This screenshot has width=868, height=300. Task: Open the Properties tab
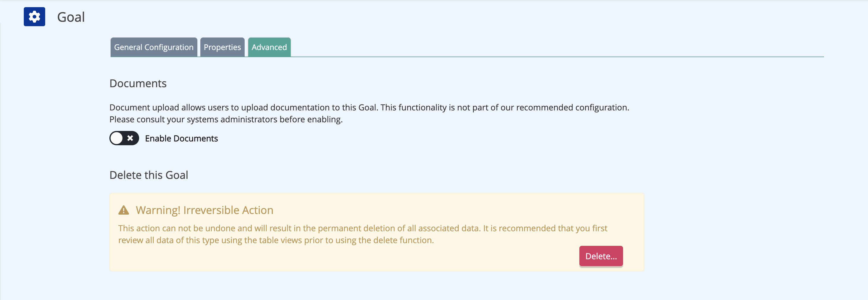[222, 47]
